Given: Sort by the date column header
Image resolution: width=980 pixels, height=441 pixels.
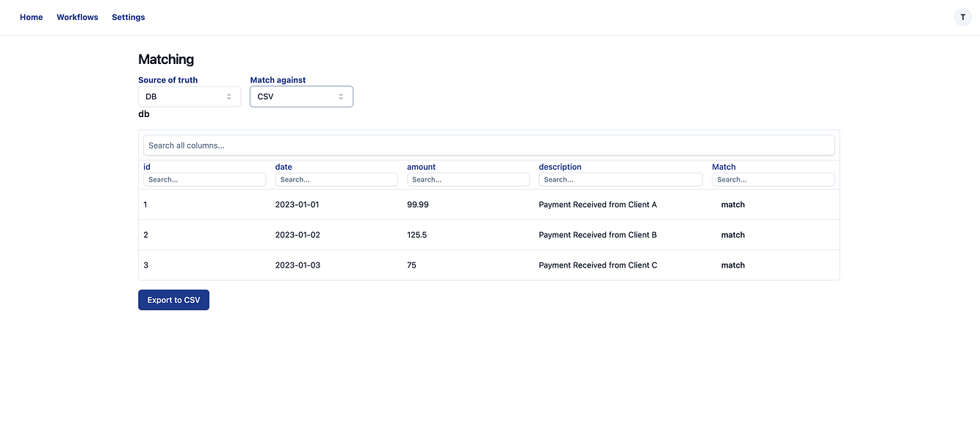Looking at the screenshot, I should (x=284, y=167).
